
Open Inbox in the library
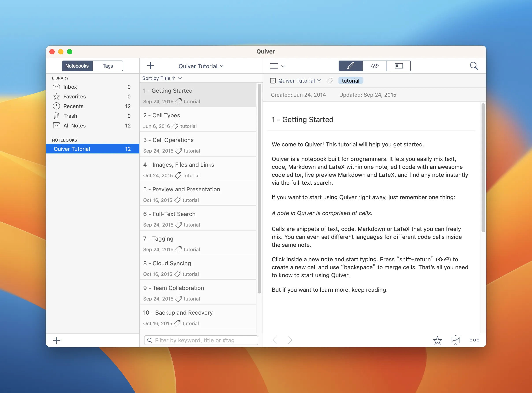coord(92,87)
